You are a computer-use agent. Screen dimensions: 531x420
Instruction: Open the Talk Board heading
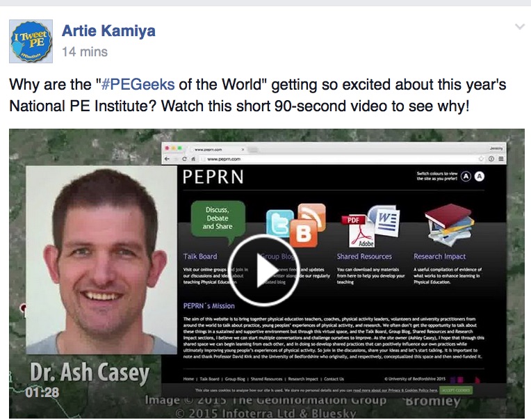(200, 257)
